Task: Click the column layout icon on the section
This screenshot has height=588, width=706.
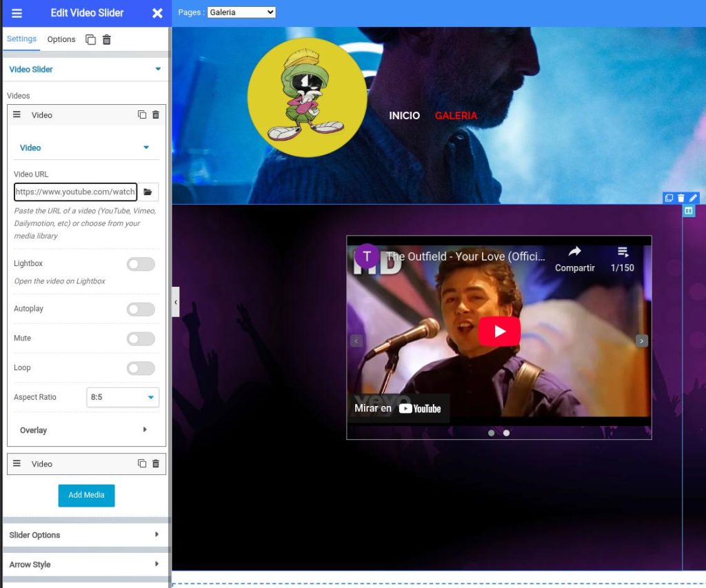Action: (688, 211)
